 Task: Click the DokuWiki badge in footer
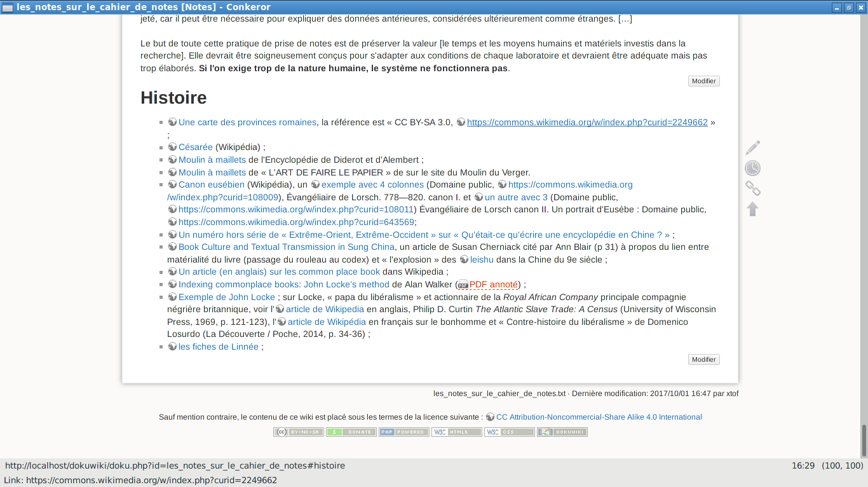[x=562, y=432]
